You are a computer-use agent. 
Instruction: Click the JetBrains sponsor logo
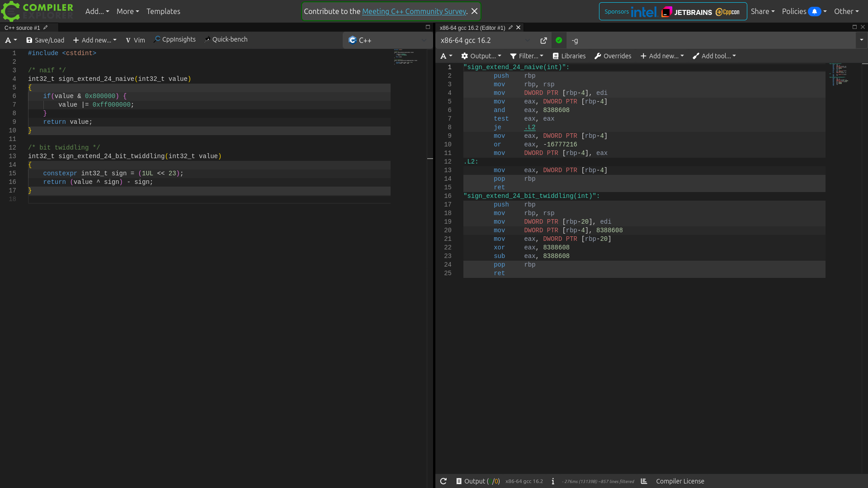[x=686, y=12]
